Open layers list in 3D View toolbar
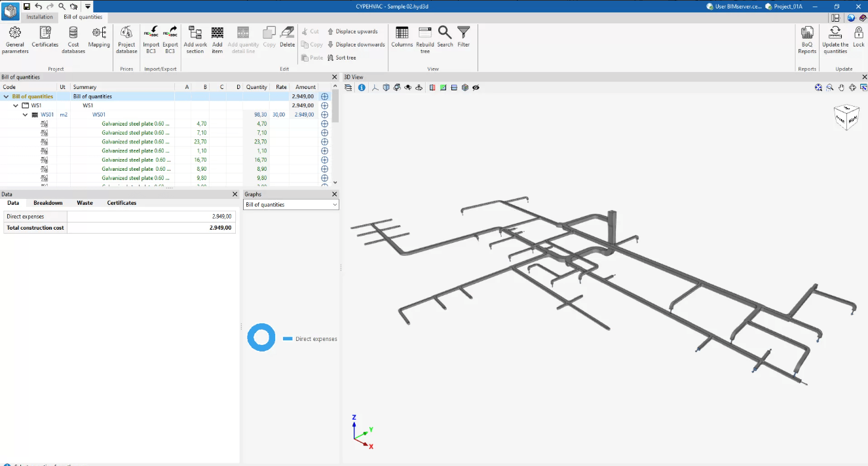 349,87
